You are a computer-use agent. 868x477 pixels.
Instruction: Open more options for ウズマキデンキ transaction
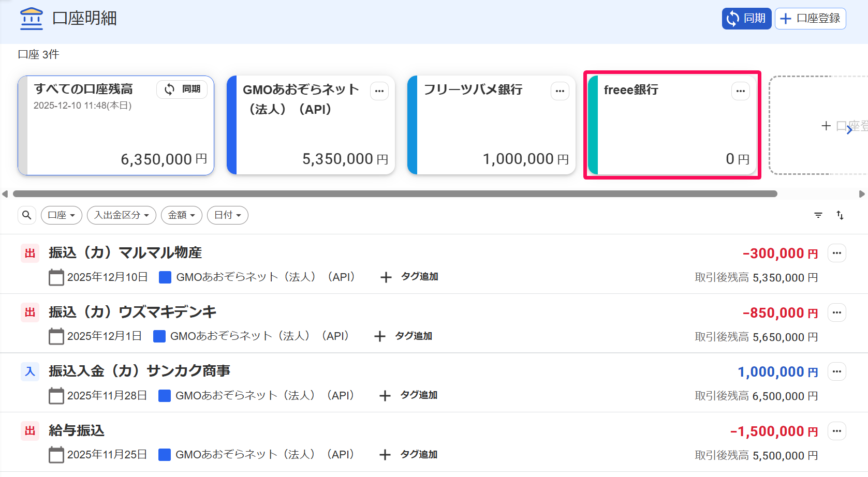coord(837,312)
